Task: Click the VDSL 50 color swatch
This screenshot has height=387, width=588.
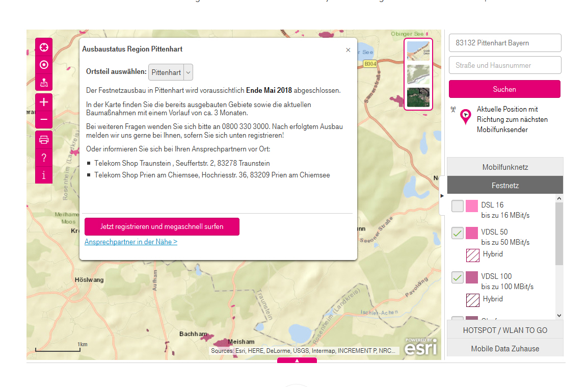Action: pos(472,233)
